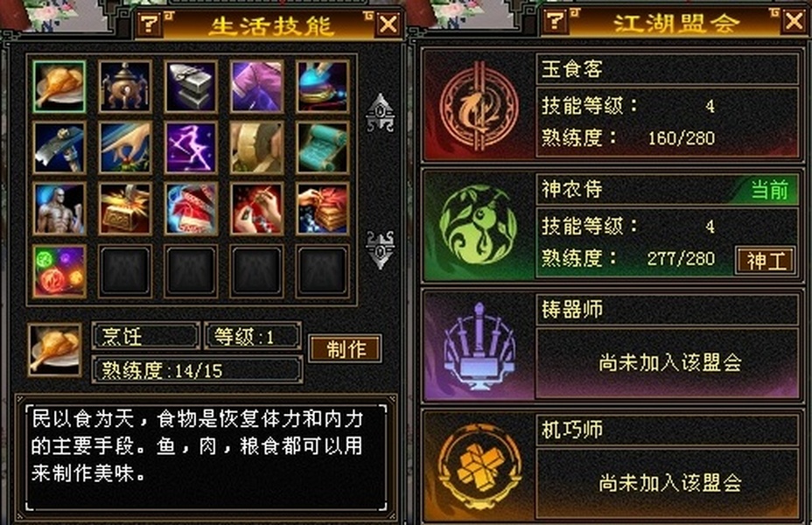
Task: Close the 生活技能 window
Action: [388, 24]
